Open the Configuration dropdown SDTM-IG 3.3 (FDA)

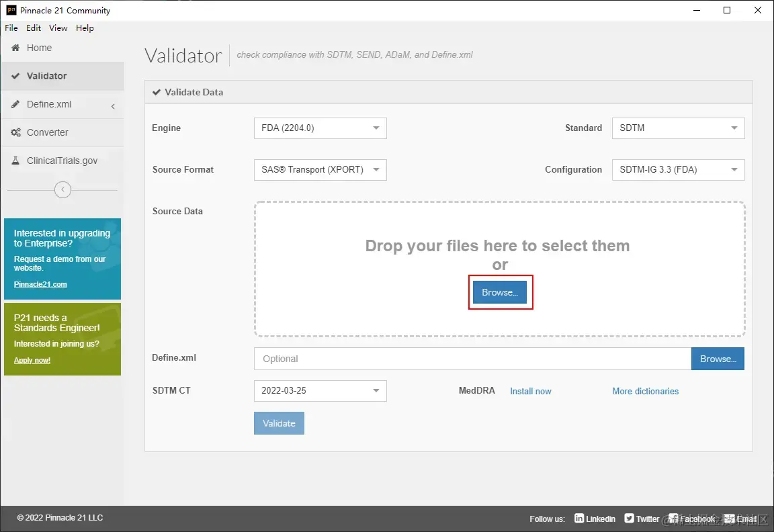coord(678,170)
